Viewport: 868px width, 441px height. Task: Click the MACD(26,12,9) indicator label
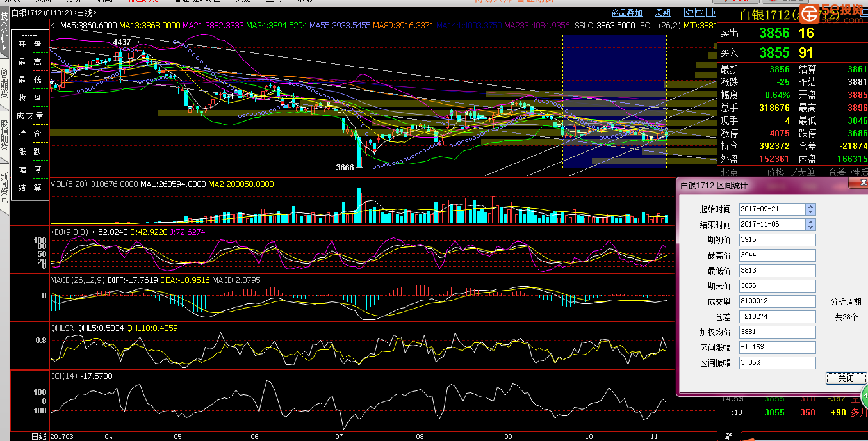click(77, 280)
